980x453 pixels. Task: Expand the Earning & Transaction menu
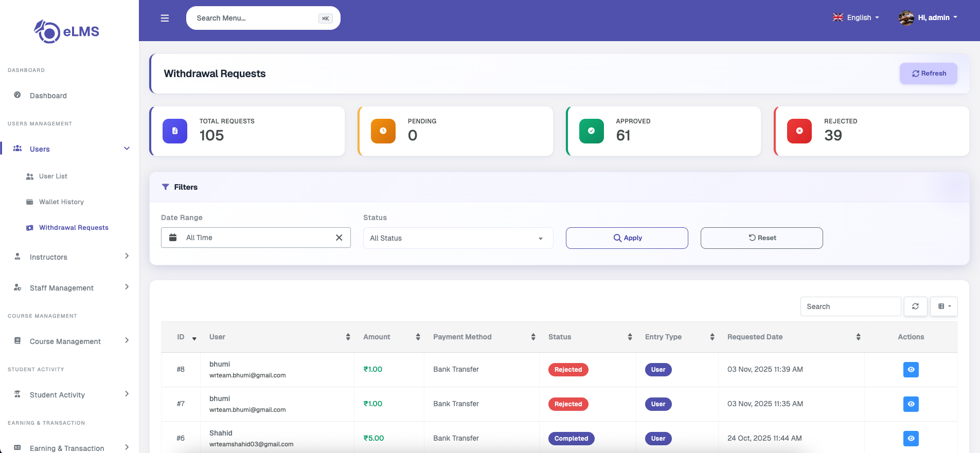[x=70, y=448]
